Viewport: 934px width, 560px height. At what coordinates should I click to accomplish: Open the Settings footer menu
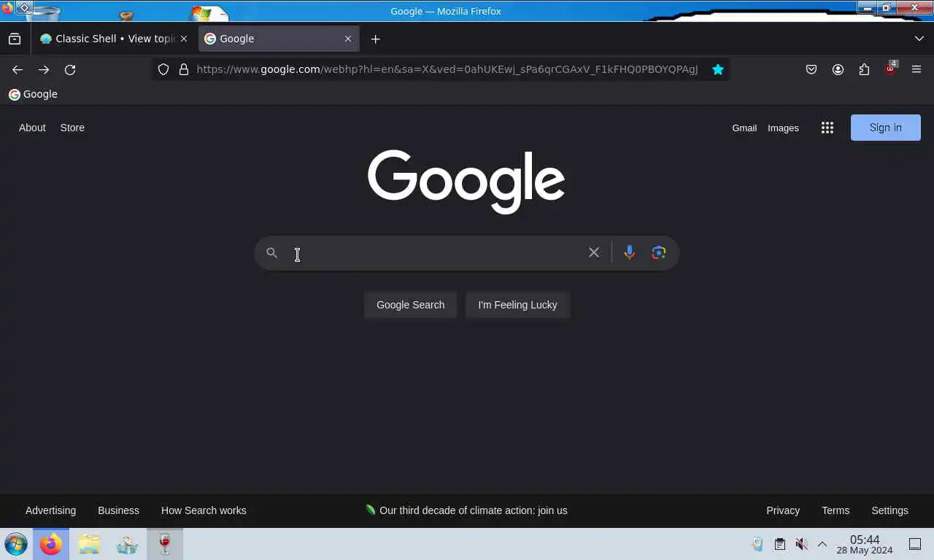(x=889, y=510)
